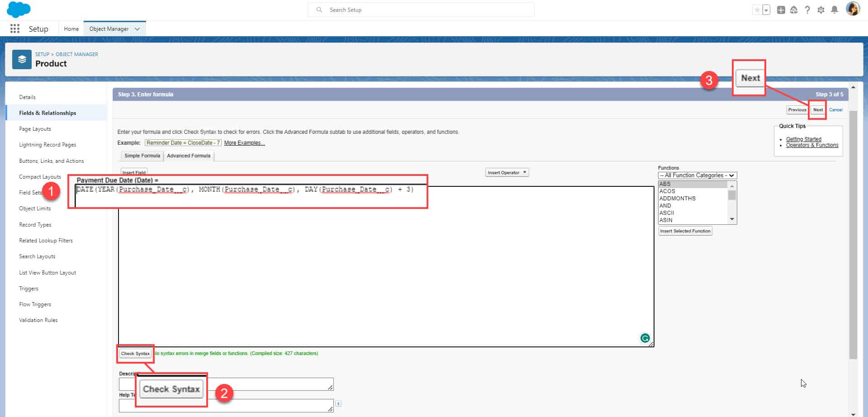Click the Check Syntax button
The height and width of the screenshot is (417, 868).
[x=135, y=353]
